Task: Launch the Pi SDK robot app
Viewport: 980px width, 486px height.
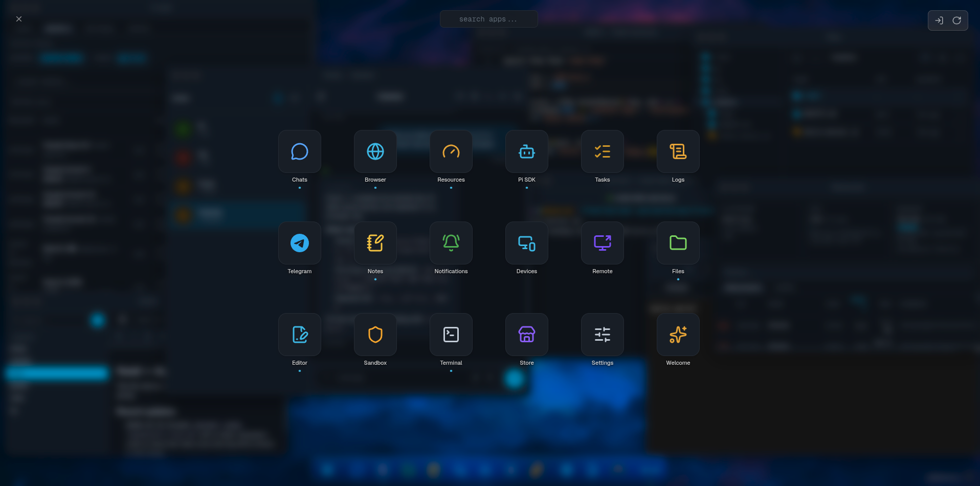Action: pos(526,151)
